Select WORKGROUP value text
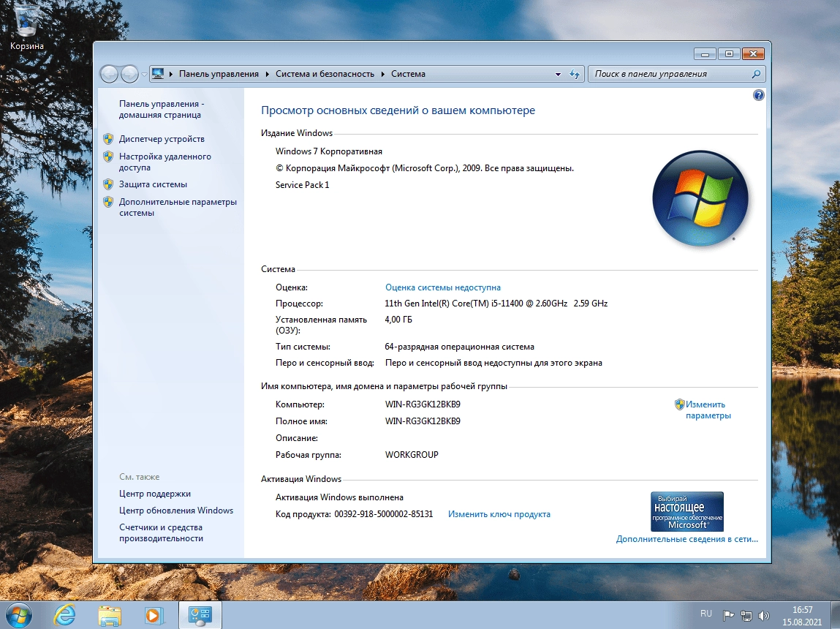This screenshot has width=840, height=629. click(412, 454)
